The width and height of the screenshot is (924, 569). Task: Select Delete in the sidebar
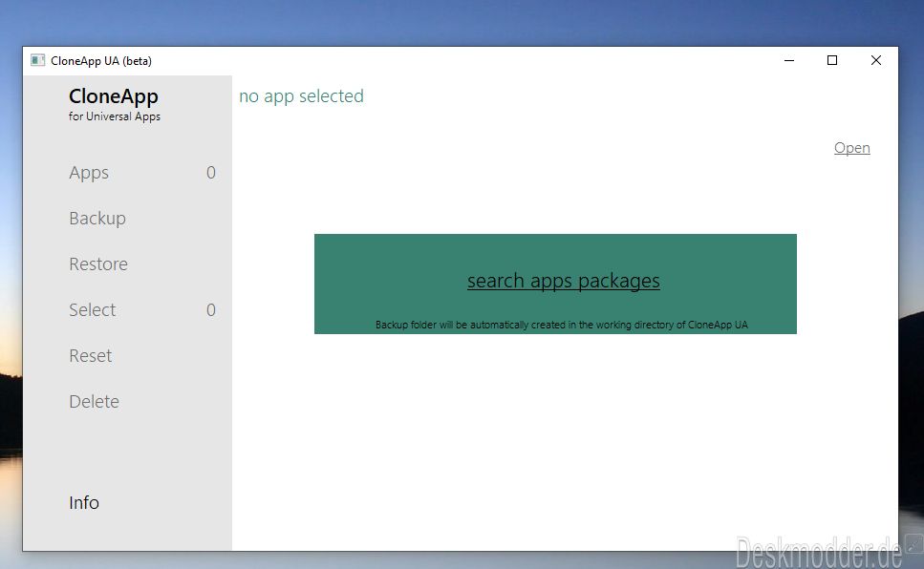click(95, 402)
